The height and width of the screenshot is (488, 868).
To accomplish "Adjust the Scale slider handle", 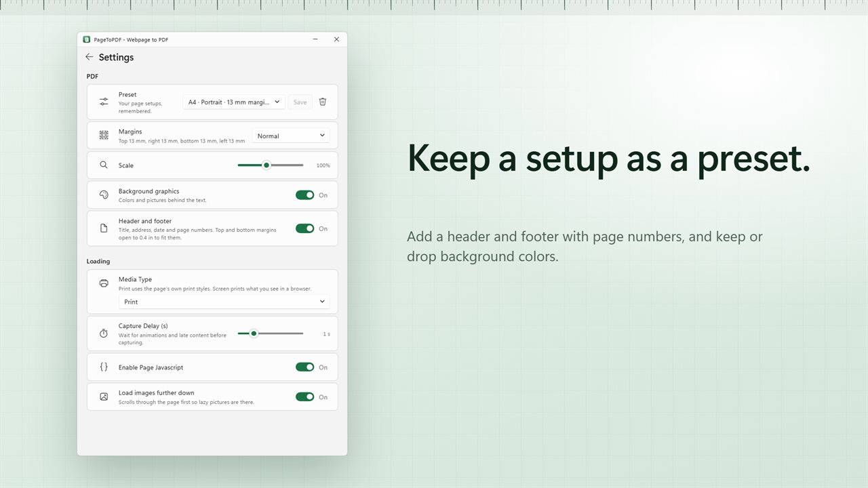I will pos(267,165).
